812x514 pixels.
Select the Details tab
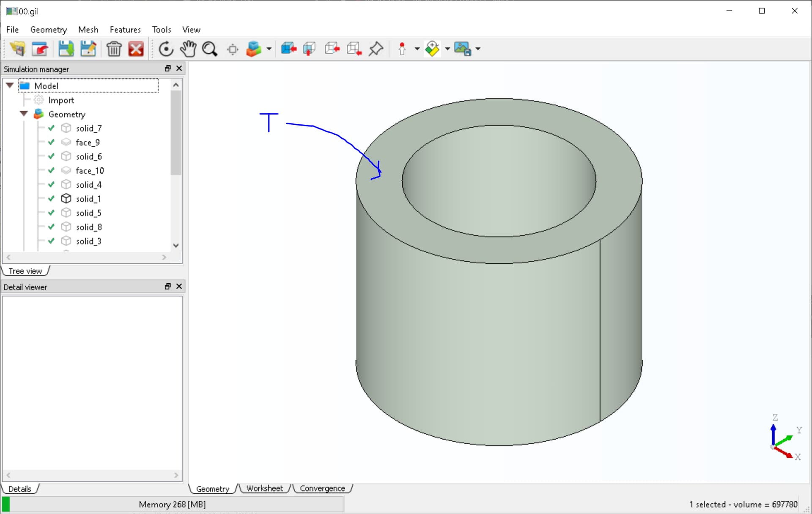[x=20, y=489]
